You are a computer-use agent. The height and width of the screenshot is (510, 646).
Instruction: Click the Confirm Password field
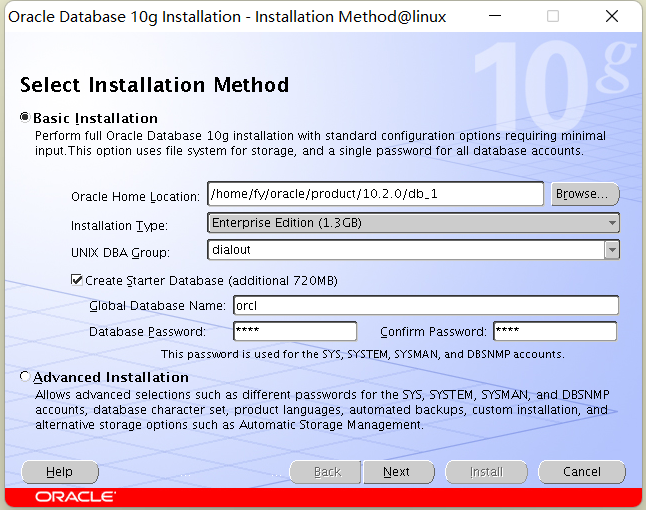[555, 331]
